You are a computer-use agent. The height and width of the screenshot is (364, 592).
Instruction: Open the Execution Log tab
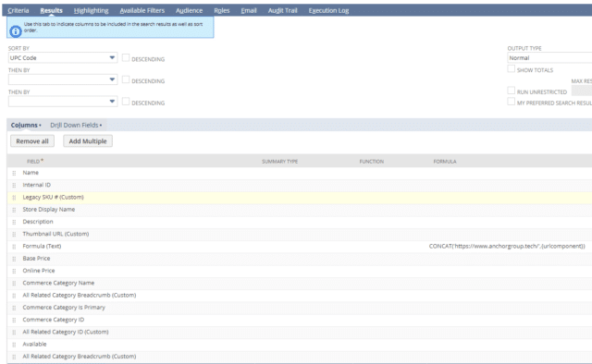click(328, 10)
